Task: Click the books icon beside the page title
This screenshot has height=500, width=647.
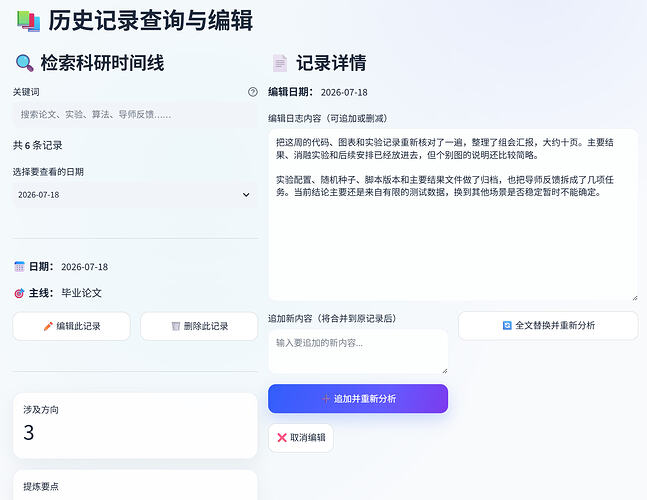Action: [x=28, y=21]
